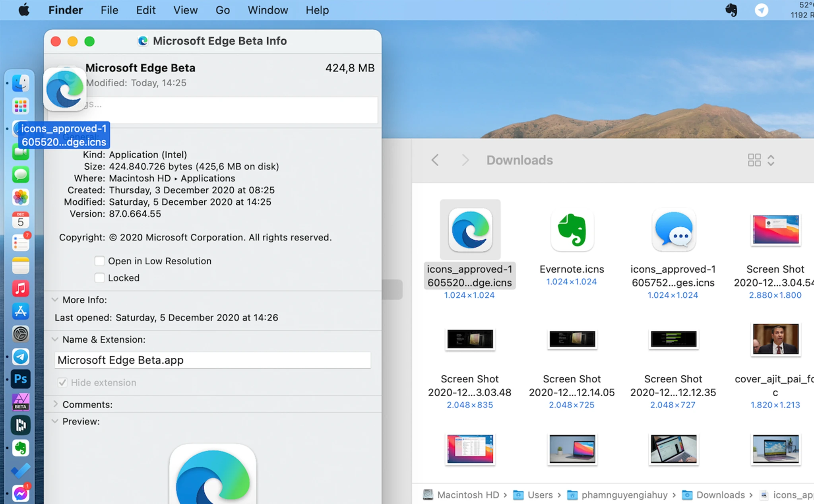This screenshot has width=814, height=504.
Task: Select Screen Shot 2020-12...12.14.05 file
Action: click(572, 339)
